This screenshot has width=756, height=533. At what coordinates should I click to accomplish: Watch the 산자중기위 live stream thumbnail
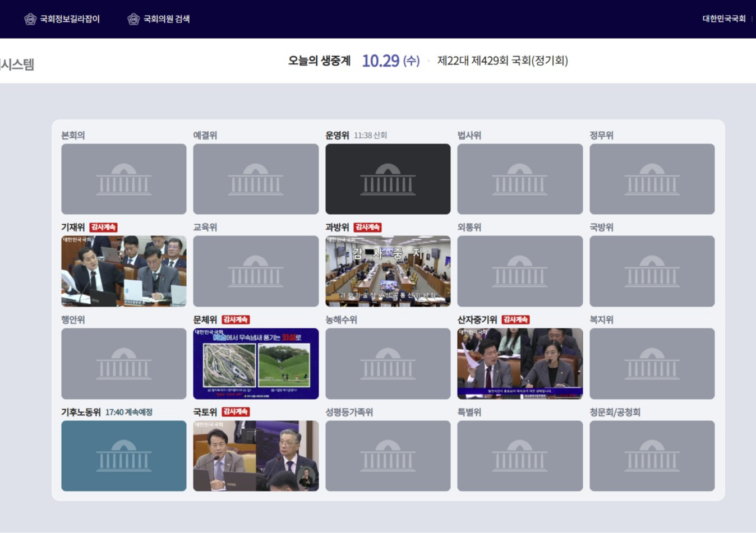click(x=519, y=363)
